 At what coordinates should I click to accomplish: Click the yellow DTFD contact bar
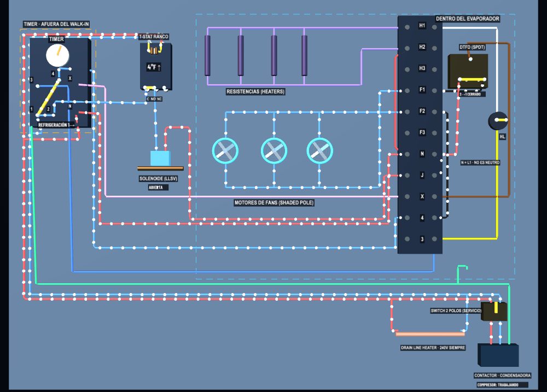click(472, 79)
